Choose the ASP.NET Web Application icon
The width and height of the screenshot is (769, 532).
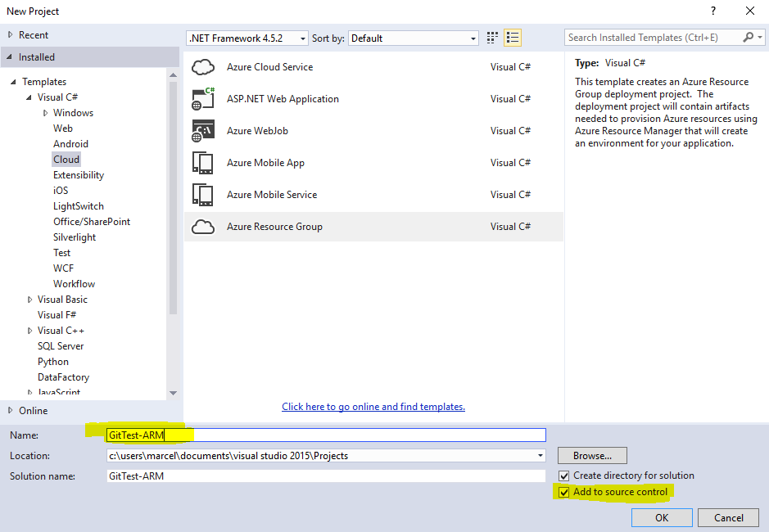203,99
